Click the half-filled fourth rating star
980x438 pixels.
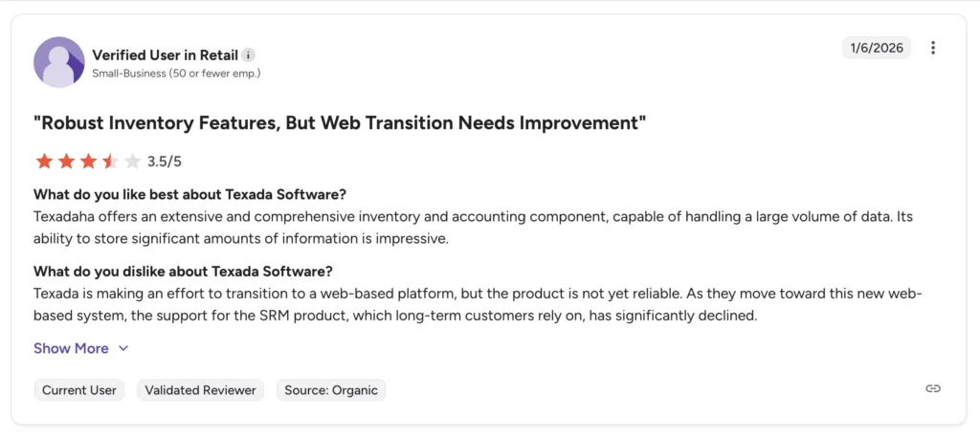(x=110, y=161)
